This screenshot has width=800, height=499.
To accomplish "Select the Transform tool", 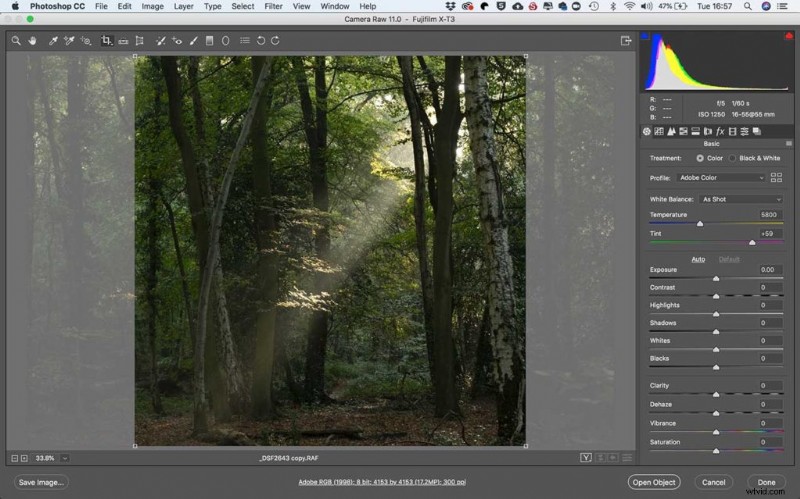I will (139, 41).
